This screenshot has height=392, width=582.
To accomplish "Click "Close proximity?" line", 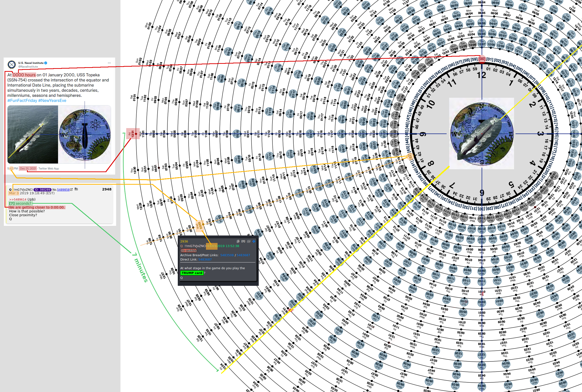I will click(23, 215).
